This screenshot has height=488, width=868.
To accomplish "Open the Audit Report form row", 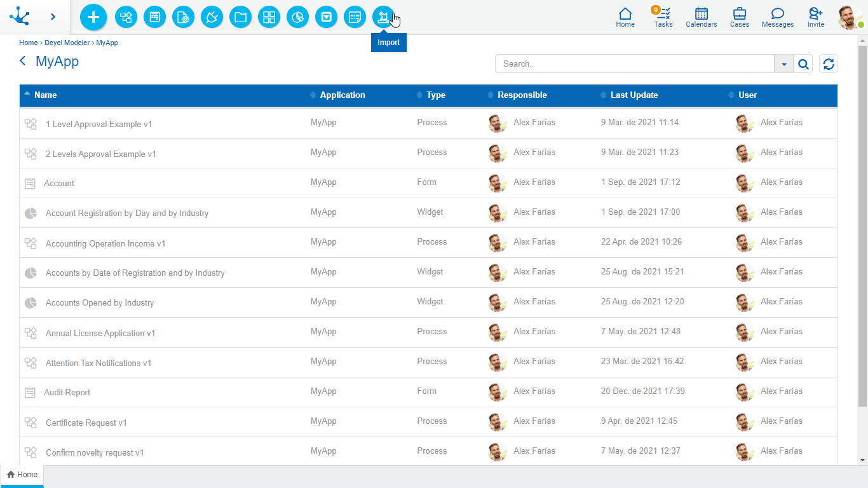I will pyautogui.click(x=67, y=393).
